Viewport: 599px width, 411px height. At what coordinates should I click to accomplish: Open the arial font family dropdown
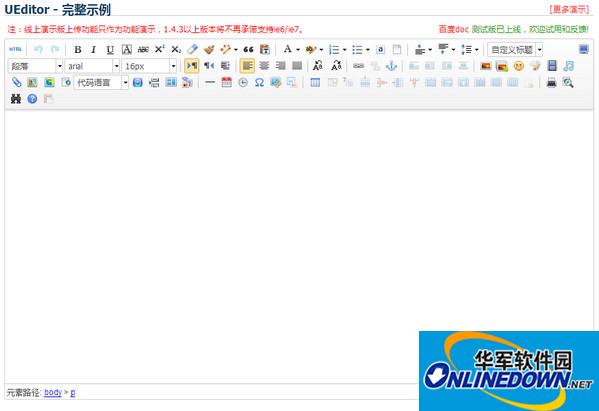(x=92, y=66)
